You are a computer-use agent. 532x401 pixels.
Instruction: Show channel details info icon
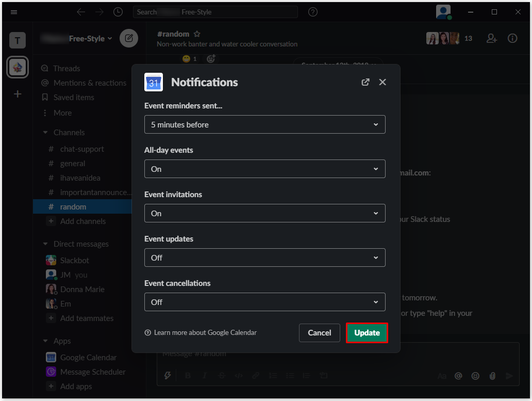(512, 38)
